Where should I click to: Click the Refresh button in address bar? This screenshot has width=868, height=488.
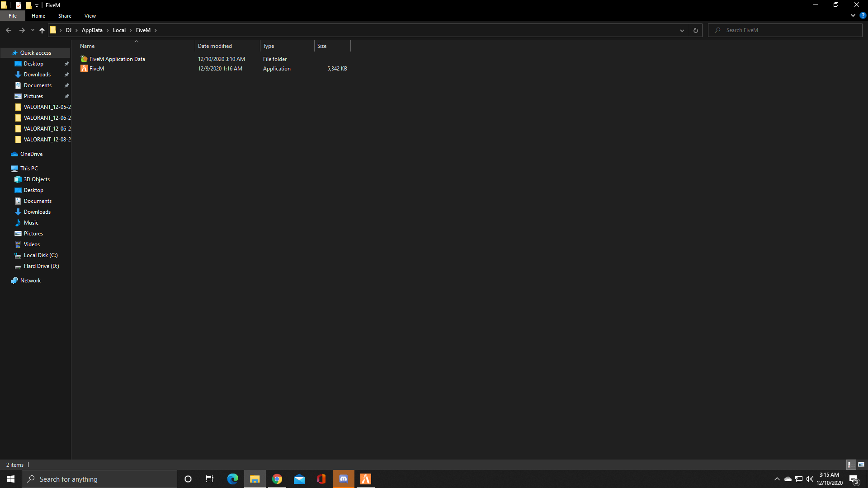695,30
